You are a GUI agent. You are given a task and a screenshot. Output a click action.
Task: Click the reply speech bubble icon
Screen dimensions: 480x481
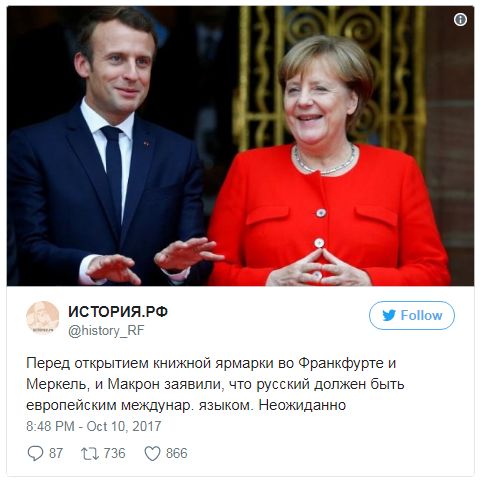click(35, 453)
